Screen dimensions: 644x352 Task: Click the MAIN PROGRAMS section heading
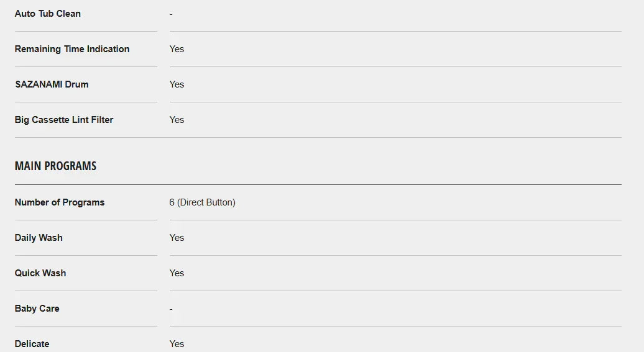[x=55, y=166]
